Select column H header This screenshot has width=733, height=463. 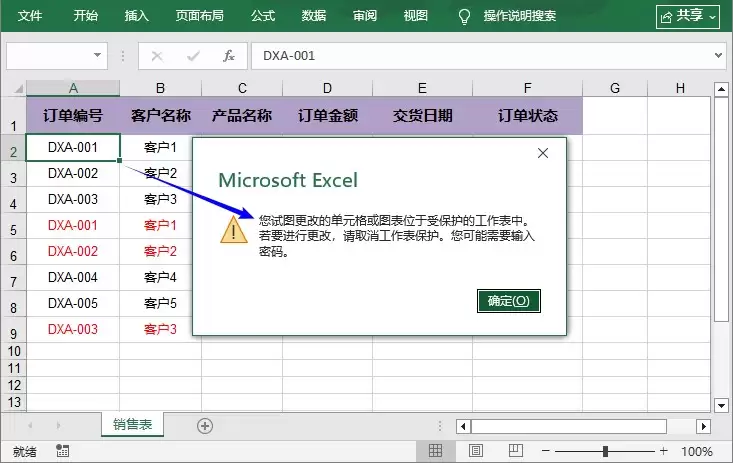click(x=680, y=88)
